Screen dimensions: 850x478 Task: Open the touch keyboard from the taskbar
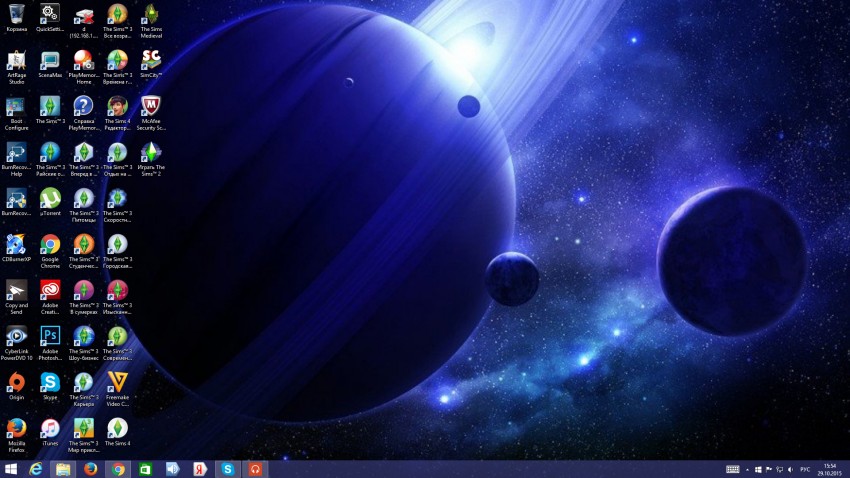point(733,468)
